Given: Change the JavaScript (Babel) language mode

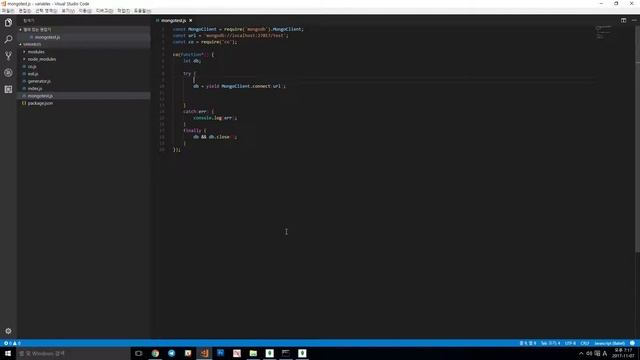Looking at the screenshot, I should 609,343.
